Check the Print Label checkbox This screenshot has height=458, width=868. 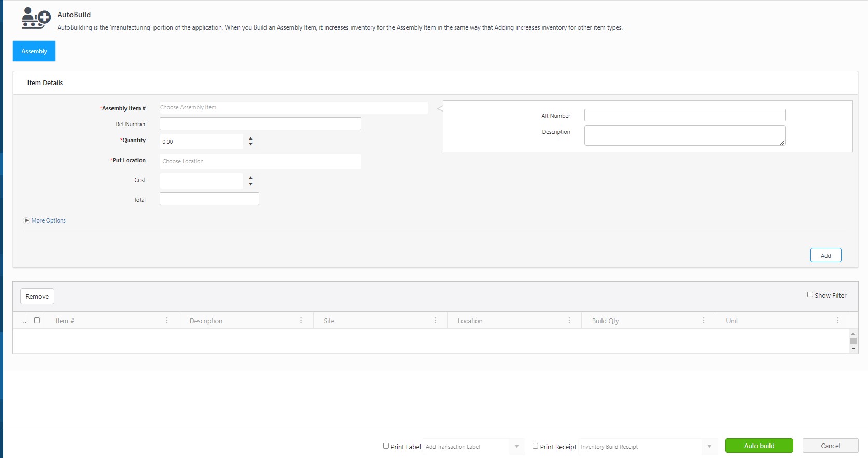386,446
